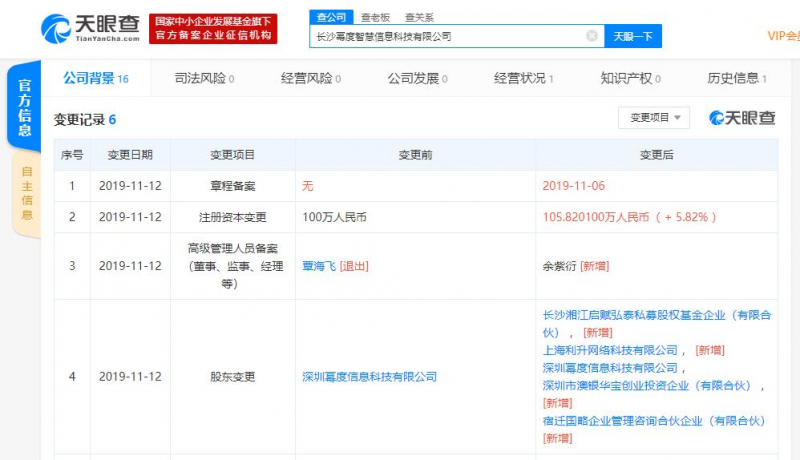Click the 注册资本变更 cell
Image resolution: width=800 pixels, height=460 pixels.
point(233,217)
